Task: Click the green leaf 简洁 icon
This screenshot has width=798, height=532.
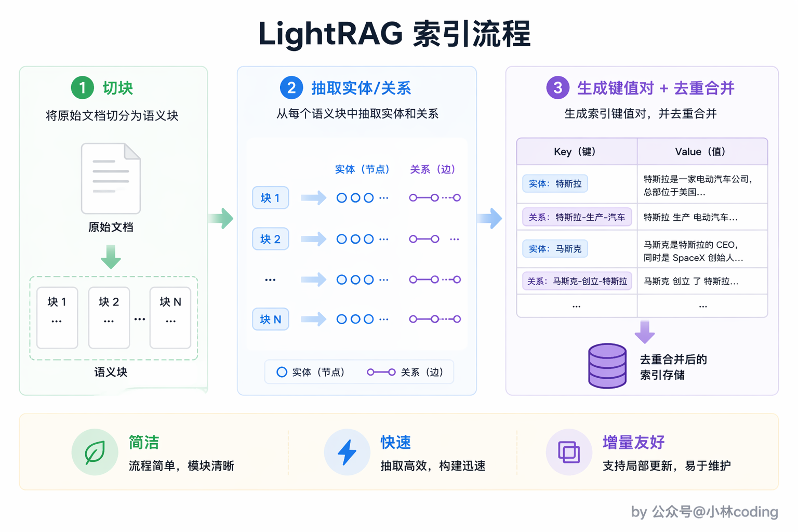Action: point(95,452)
